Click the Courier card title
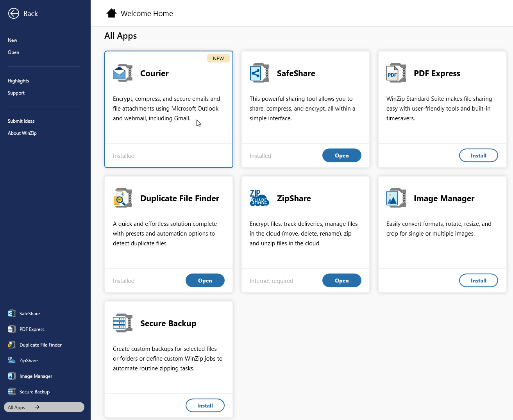Screen dimensions: 513x420 coord(154,73)
